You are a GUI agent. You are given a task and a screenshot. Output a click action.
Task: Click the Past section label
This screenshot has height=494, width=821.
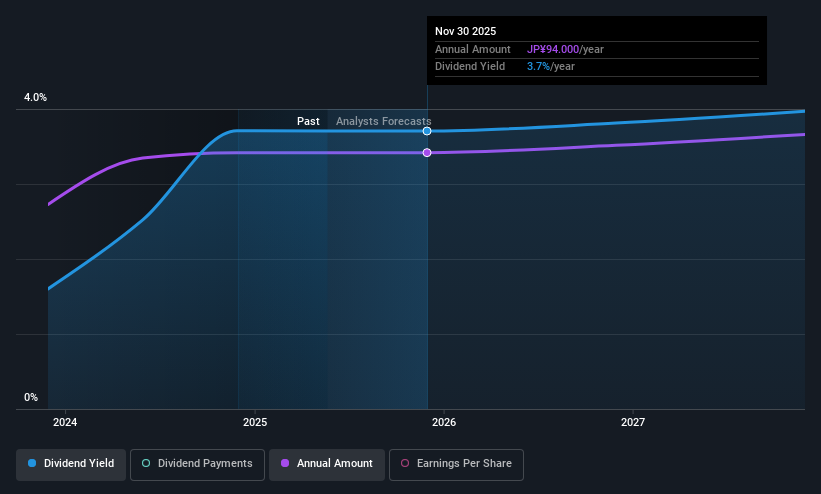click(308, 121)
